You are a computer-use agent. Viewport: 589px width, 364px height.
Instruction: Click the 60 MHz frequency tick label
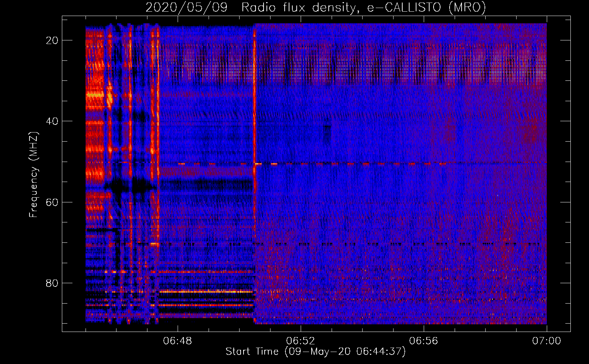[x=52, y=202]
